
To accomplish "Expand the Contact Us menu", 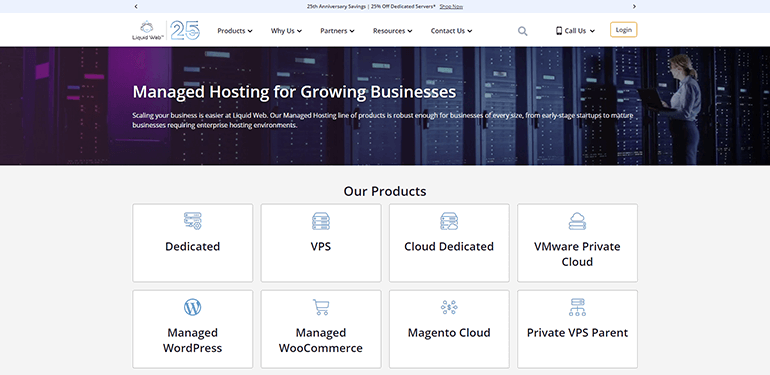I will [x=451, y=30].
